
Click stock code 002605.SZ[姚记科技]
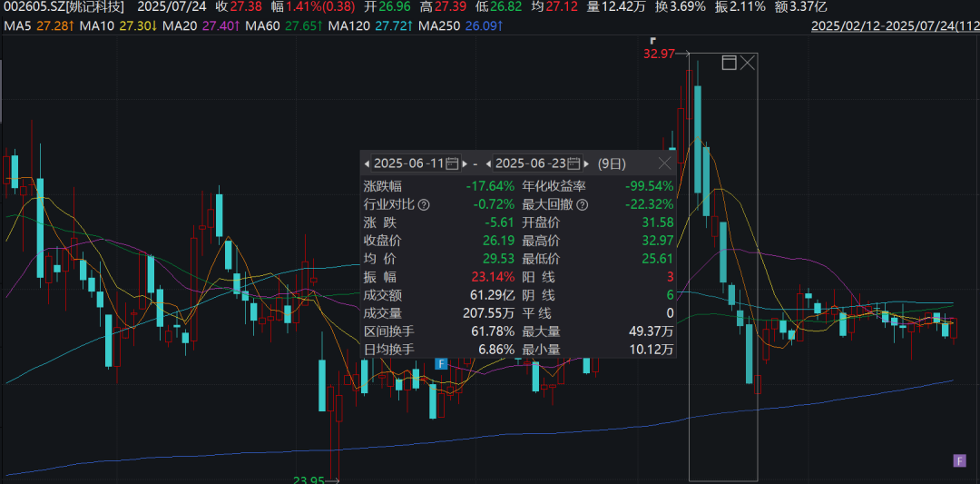(x=64, y=7)
